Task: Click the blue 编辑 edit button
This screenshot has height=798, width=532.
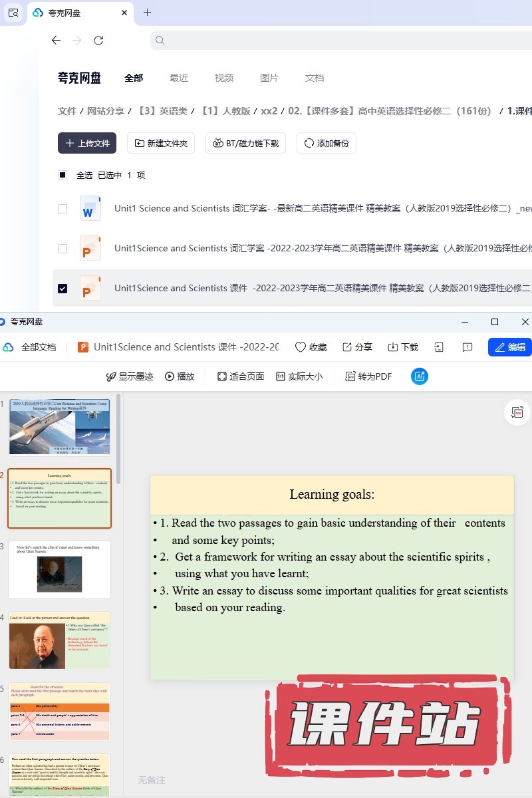Action: (510, 347)
